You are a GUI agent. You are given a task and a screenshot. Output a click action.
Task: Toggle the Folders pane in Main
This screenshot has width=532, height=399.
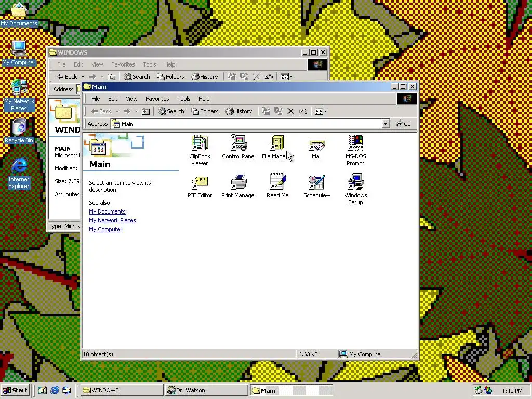click(x=205, y=111)
